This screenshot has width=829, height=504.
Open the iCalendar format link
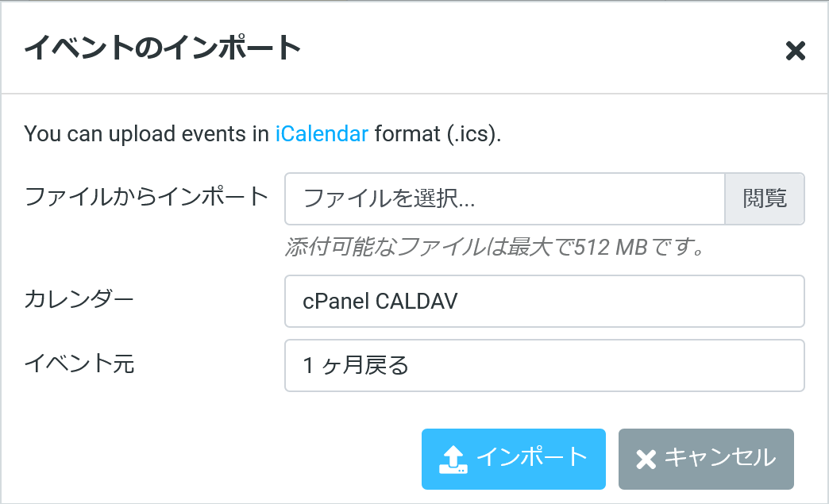click(322, 133)
